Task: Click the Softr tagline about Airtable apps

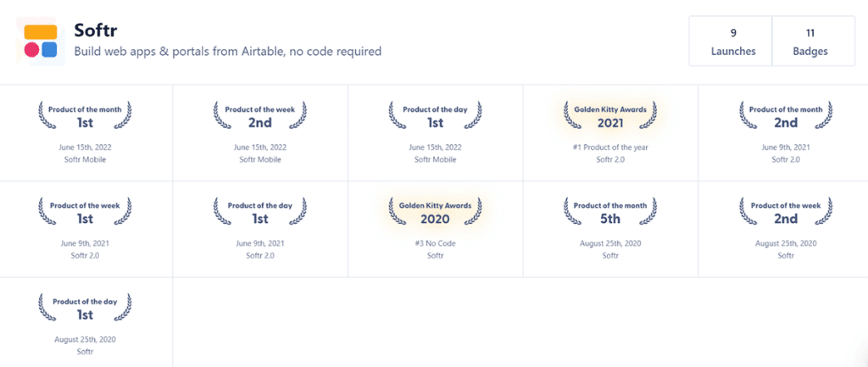Action: pos(227,52)
